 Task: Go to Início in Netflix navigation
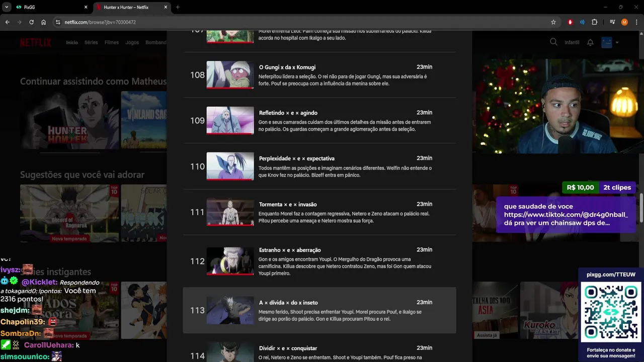[x=72, y=43]
